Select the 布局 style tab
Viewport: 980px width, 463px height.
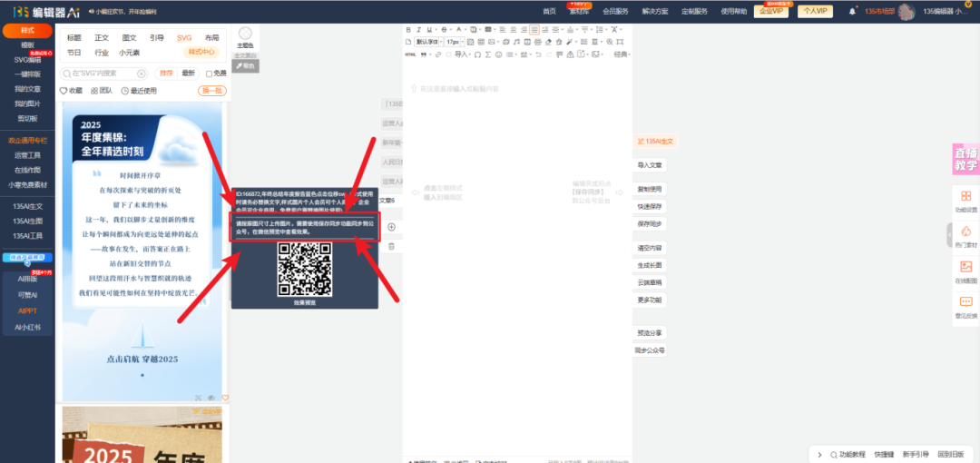211,38
